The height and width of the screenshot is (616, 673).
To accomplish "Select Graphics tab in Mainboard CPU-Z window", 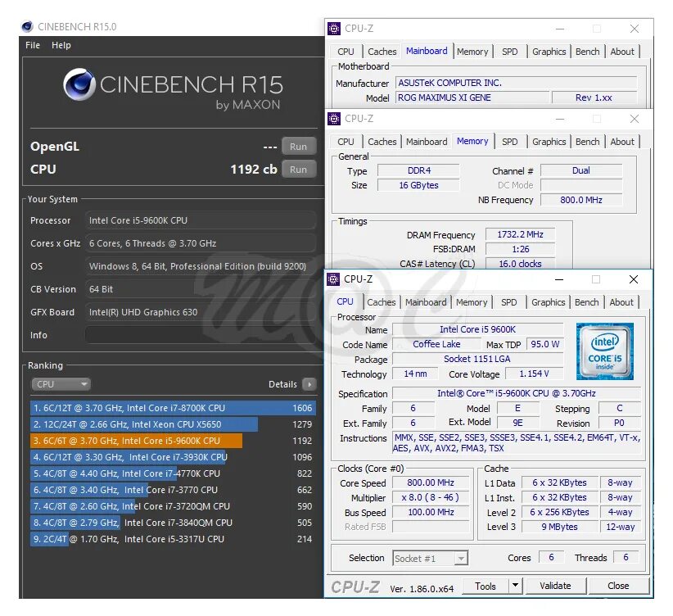I will click(x=549, y=52).
